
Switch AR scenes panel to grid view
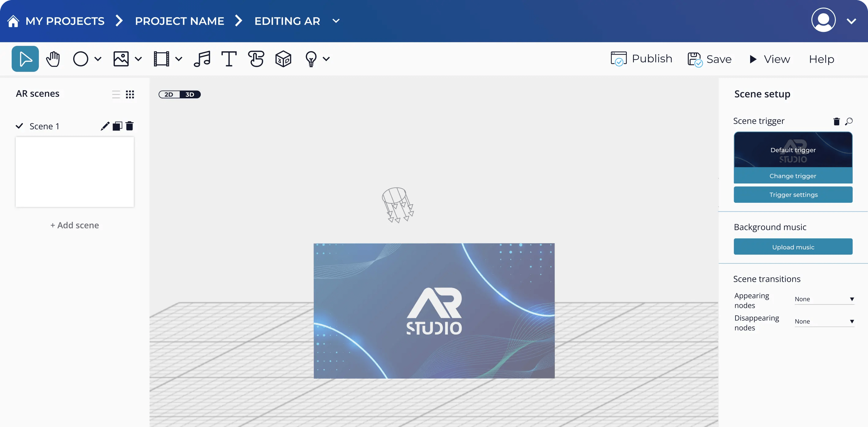point(130,94)
